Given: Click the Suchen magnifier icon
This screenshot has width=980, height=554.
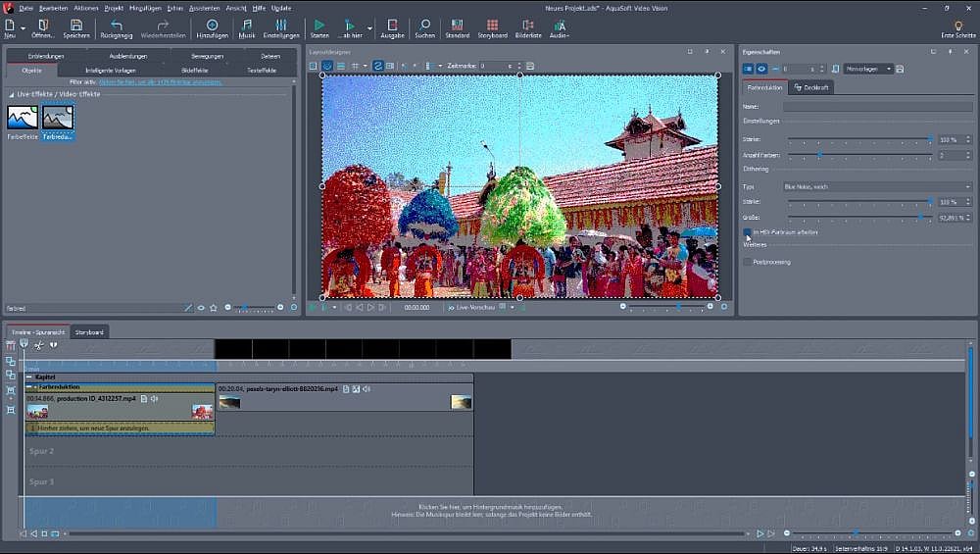Looking at the screenshot, I should tap(424, 25).
